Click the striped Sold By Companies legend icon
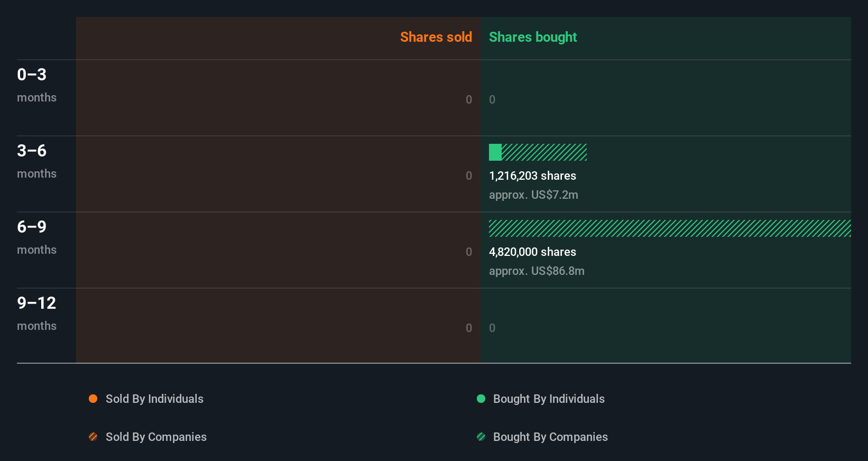 tap(93, 437)
